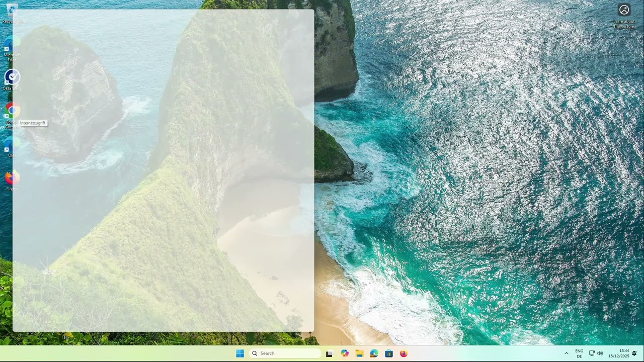Switch the ENG DE input language
Viewport: 644px width, 362px height.
click(x=579, y=353)
